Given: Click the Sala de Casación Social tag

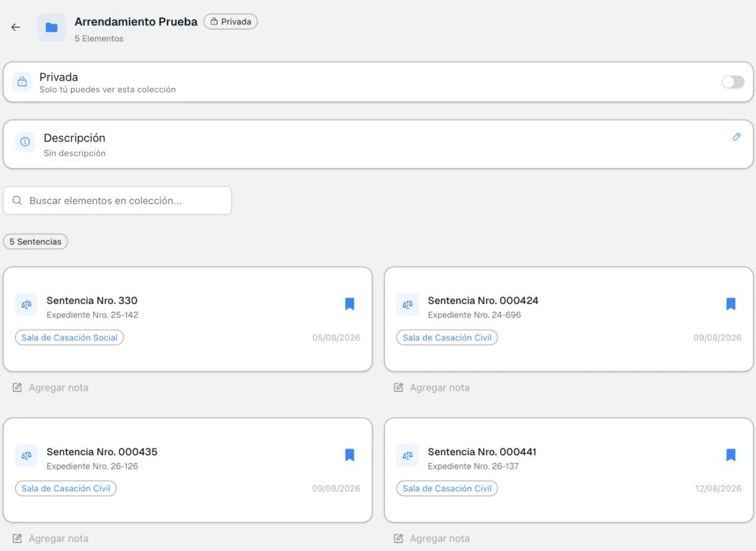Looking at the screenshot, I should click(69, 338).
